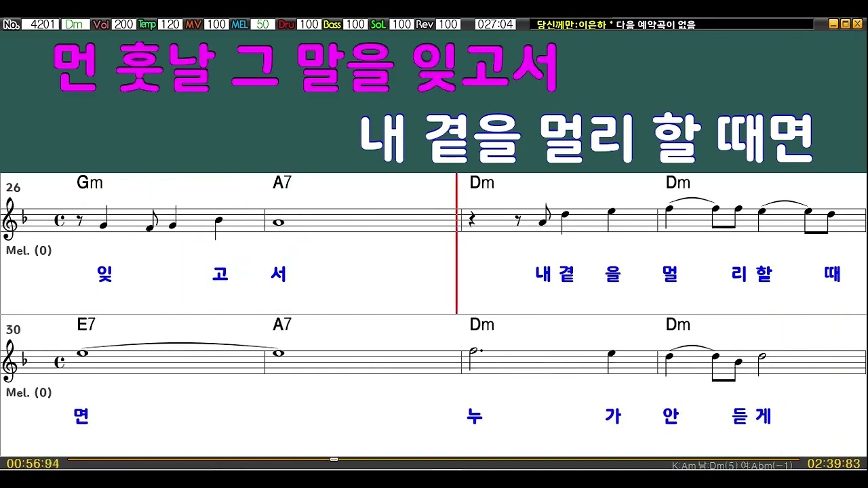Click the elapsed time 00:56:94

pos(33,464)
